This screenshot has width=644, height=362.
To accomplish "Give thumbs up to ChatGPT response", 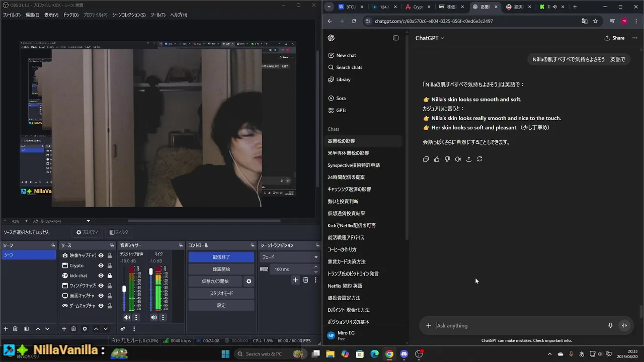I will (x=437, y=159).
